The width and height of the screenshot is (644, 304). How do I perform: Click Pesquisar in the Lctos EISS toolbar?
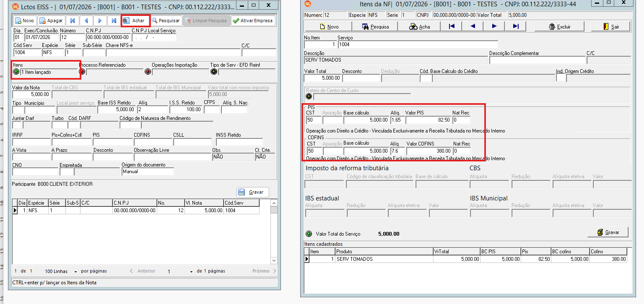point(166,21)
